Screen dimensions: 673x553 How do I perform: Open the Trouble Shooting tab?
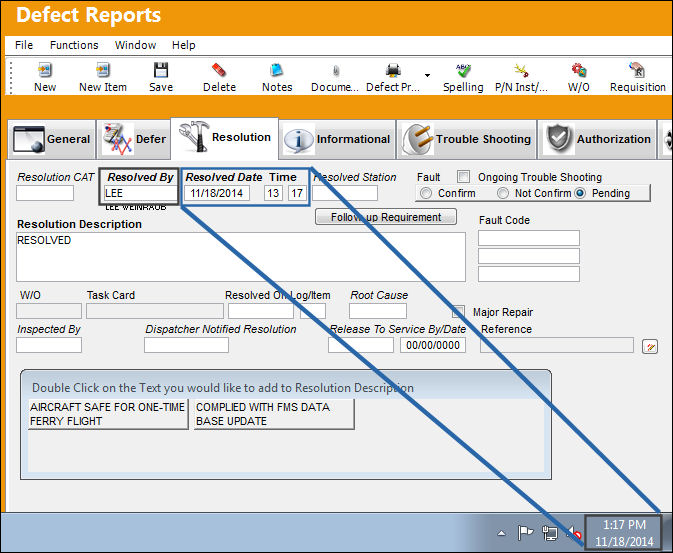click(x=467, y=140)
